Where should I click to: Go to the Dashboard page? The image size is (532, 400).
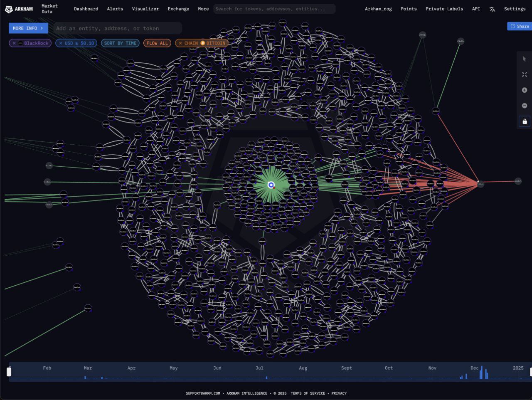(86, 9)
